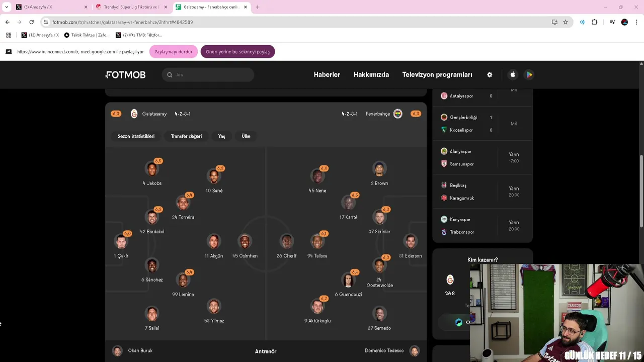Open the Chrome profile avatar
This screenshot has width=644, height=362.
(x=624, y=22)
